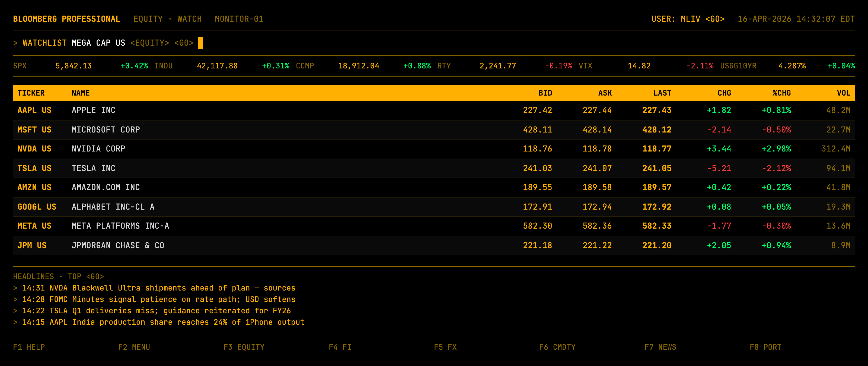Sort by the VOL column header
868x366 pixels.
(844, 93)
